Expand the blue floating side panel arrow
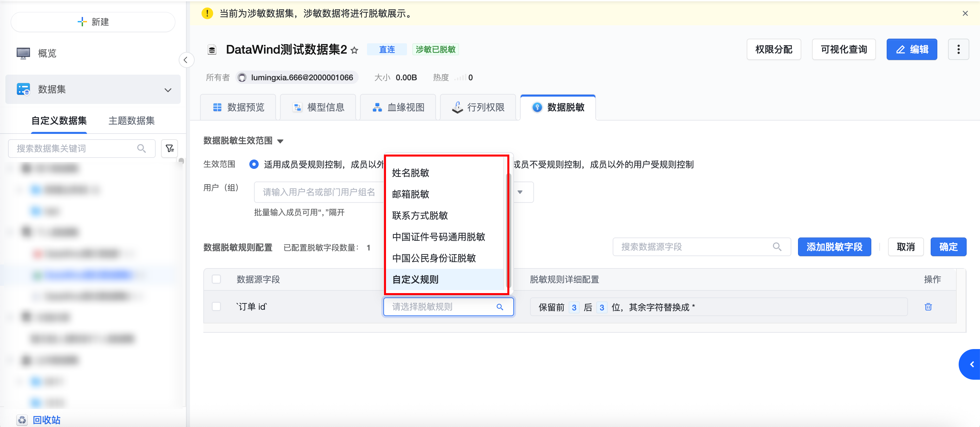The image size is (980, 427). 971,364
